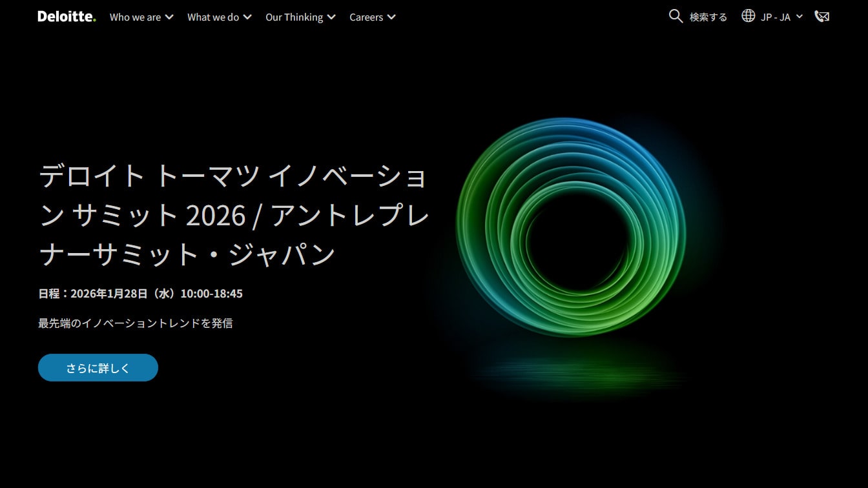
Task: Select the Who we are menu label
Action: coord(135,17)
